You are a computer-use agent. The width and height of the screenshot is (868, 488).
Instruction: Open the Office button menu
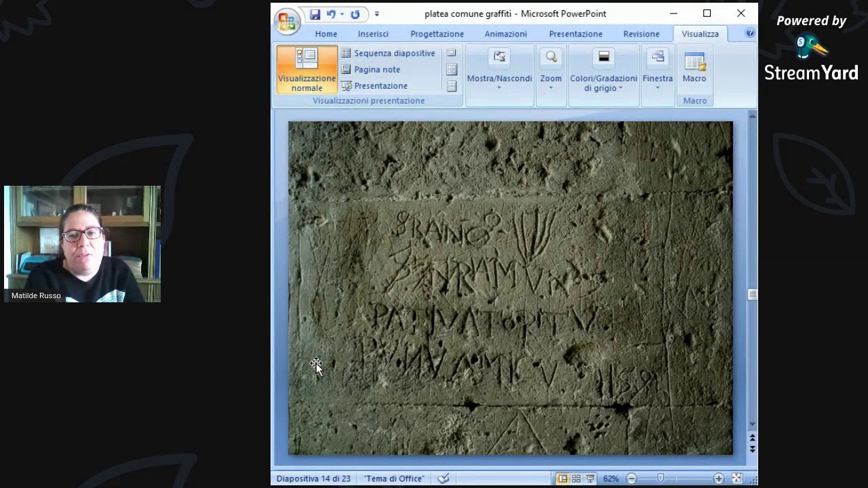pyautogui.click(x=287, y=22)
